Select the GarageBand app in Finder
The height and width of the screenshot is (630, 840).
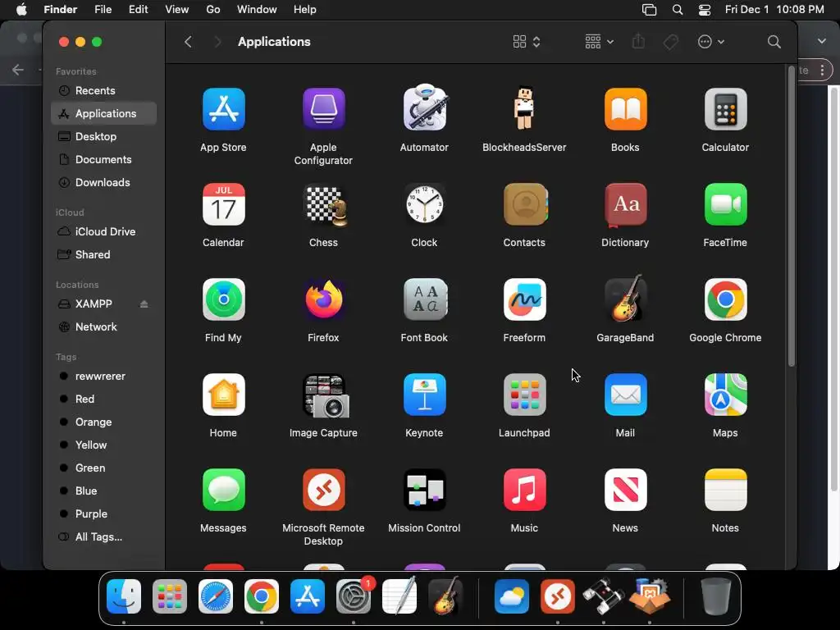(625, 299)
